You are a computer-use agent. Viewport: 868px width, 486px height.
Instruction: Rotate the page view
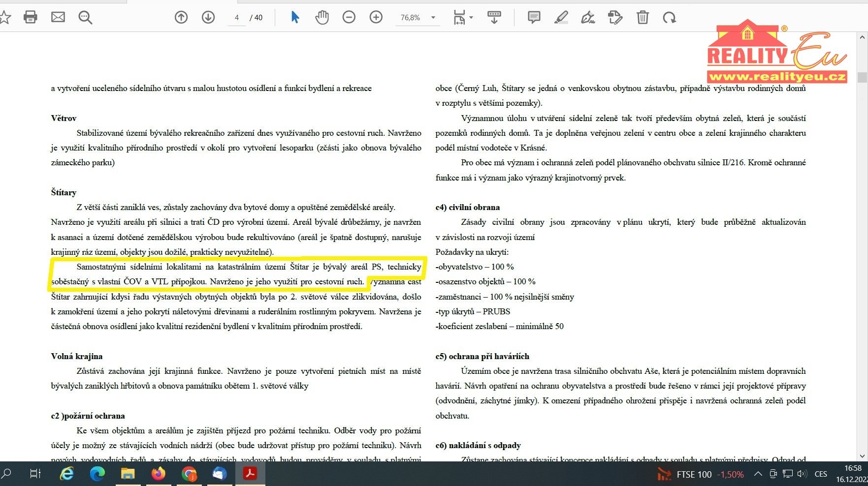(x=669, y=18)
